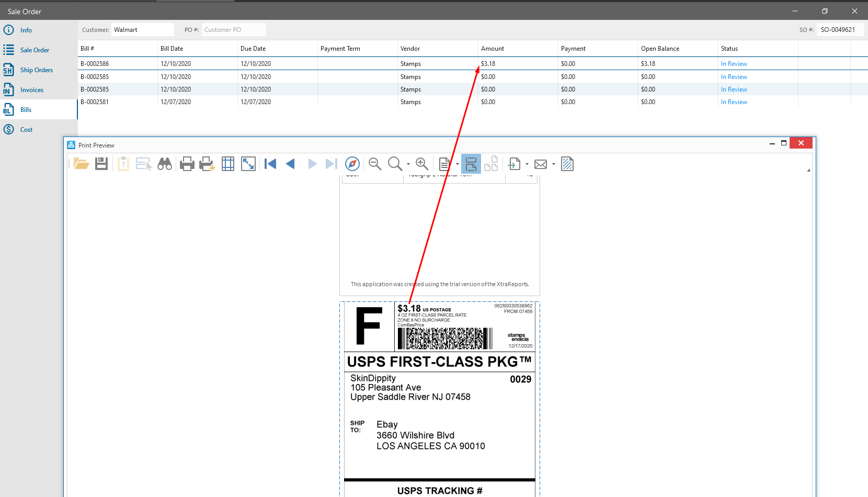Image resolution: width=868 pixels, height=497 pixels.
Task: Zoom out the print preview
Action: coord(375,164)
